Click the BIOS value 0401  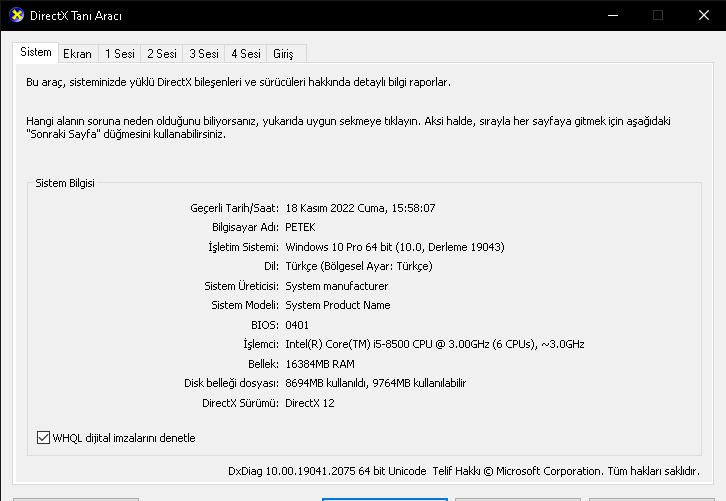click(x=297, y=325)
